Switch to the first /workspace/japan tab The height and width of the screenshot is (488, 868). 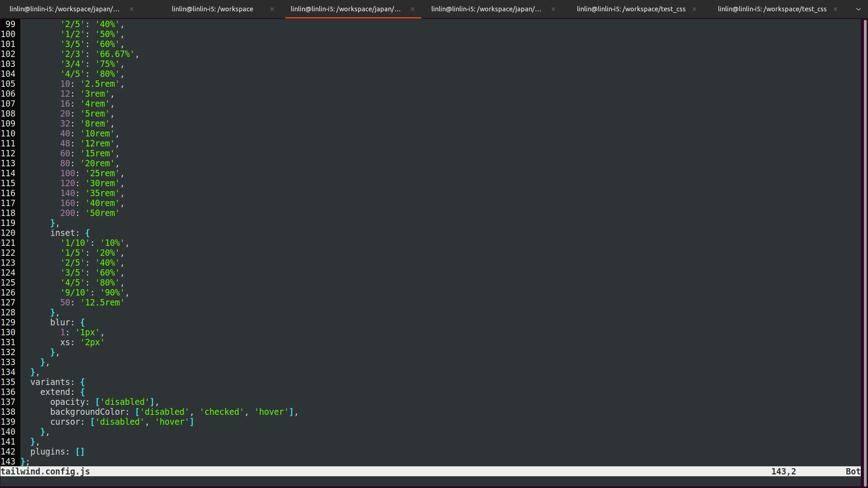pos(65,9)
